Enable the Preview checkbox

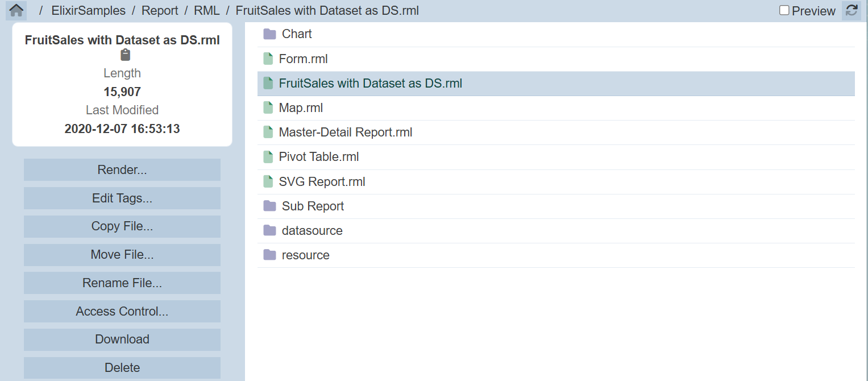click(x=784, y=11)
